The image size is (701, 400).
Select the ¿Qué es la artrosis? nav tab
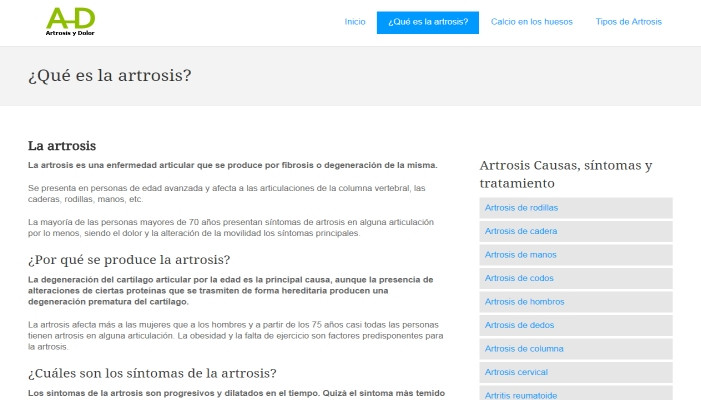pos(428,22)
